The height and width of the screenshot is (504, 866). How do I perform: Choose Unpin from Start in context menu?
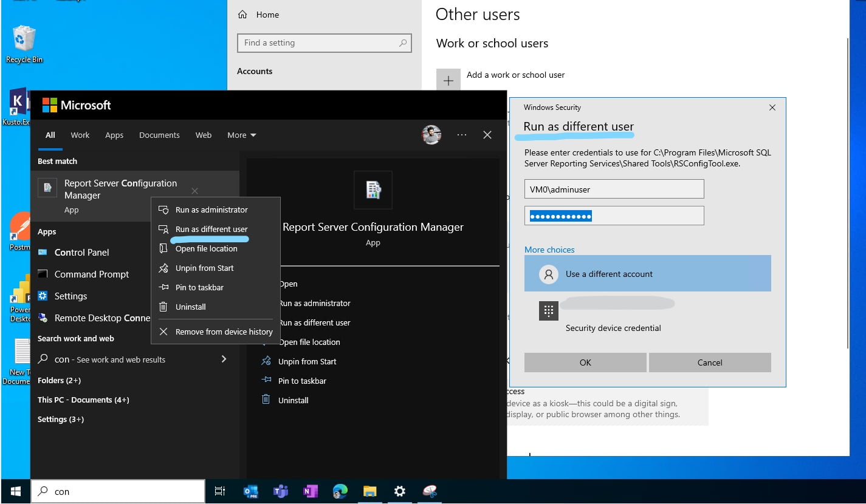(216, 268)
